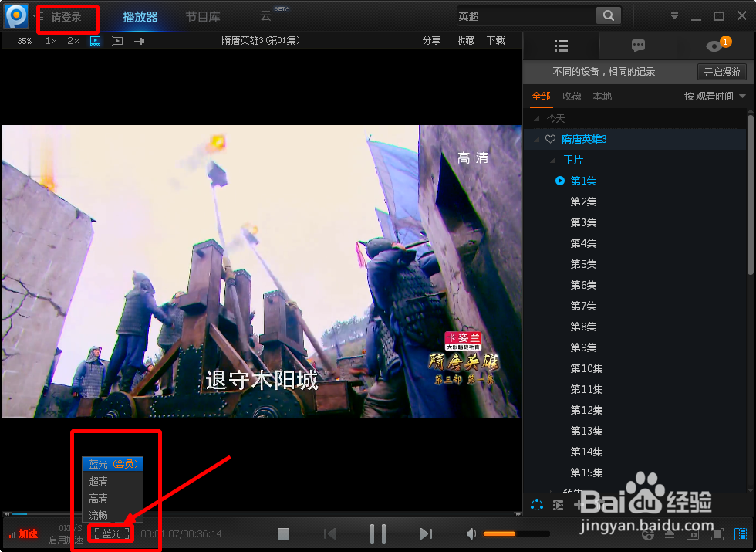The width and height of the screenshot is (756, 552).
Task: Set video scale to 35%
Action: (x=25, y=41)
